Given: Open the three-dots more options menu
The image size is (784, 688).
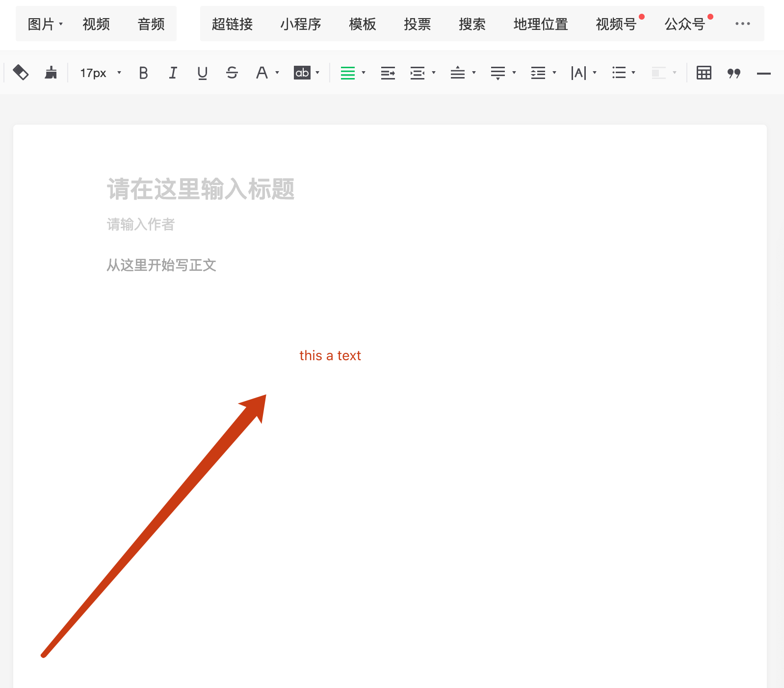Looking at the screenshot, I should coord(743,24).
